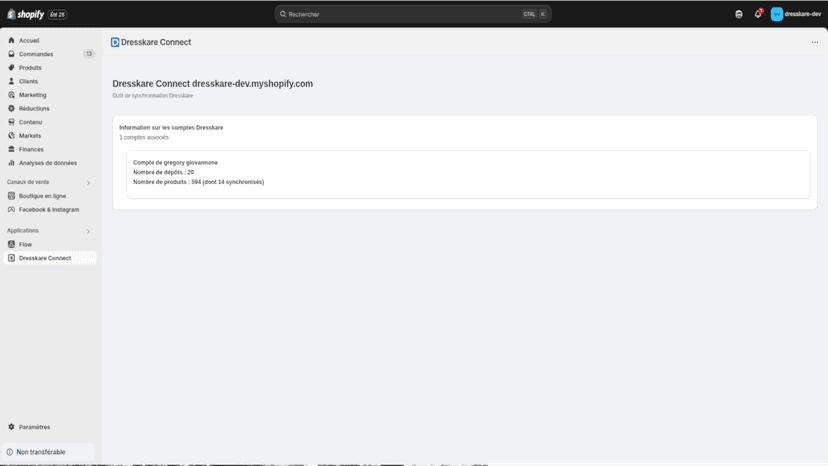Click the Flow app icon
The width and height of the screenshot is (828, 466).
click(x=11, y=245)
